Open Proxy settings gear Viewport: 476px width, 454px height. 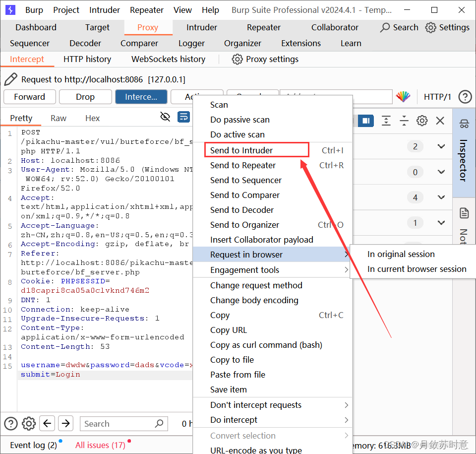tap(237, 59)
